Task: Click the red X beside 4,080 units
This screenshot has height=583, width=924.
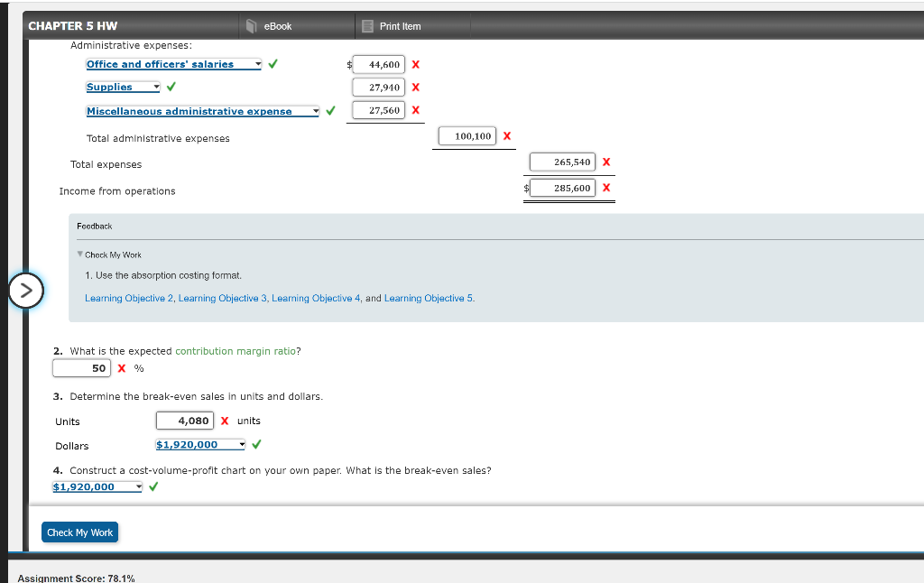Action: (x=225, y=421)
